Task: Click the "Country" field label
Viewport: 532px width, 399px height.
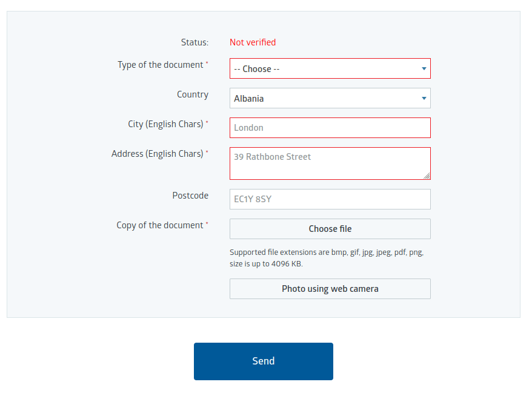Action: pos(193,94)
